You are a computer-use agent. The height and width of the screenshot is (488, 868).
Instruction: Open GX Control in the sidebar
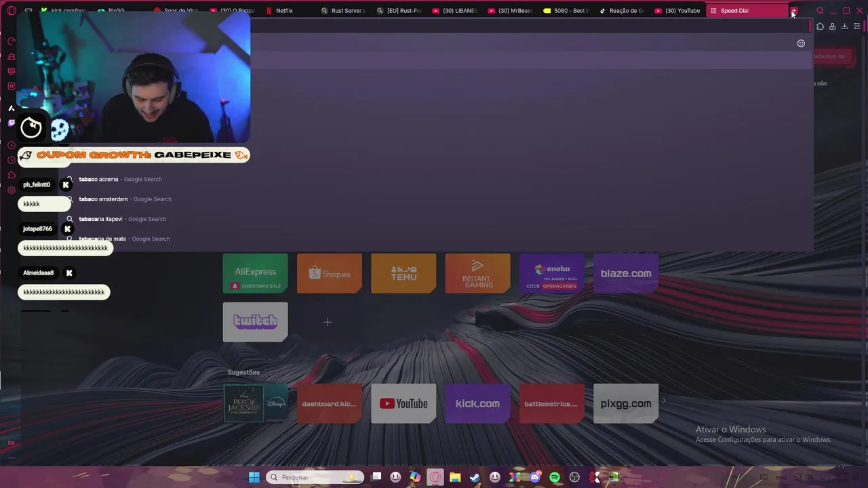click(x=11, y=41)
